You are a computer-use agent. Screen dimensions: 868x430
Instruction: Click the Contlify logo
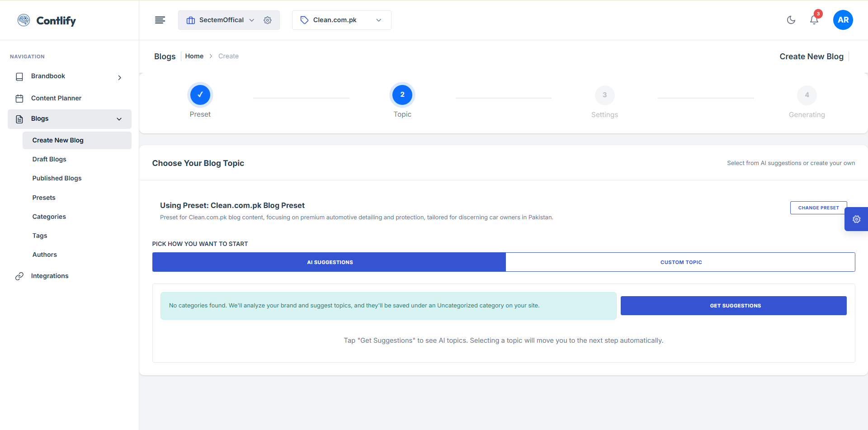point(47,20)
